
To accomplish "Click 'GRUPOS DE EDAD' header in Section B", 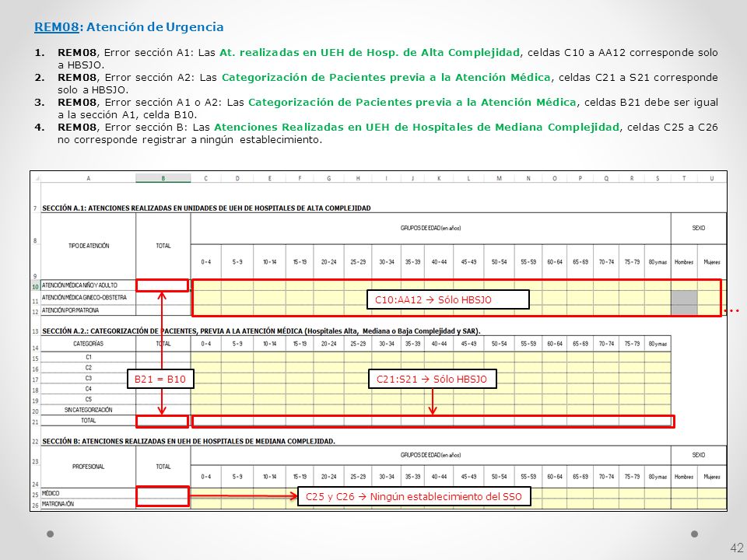I will (x=430, y=455).
